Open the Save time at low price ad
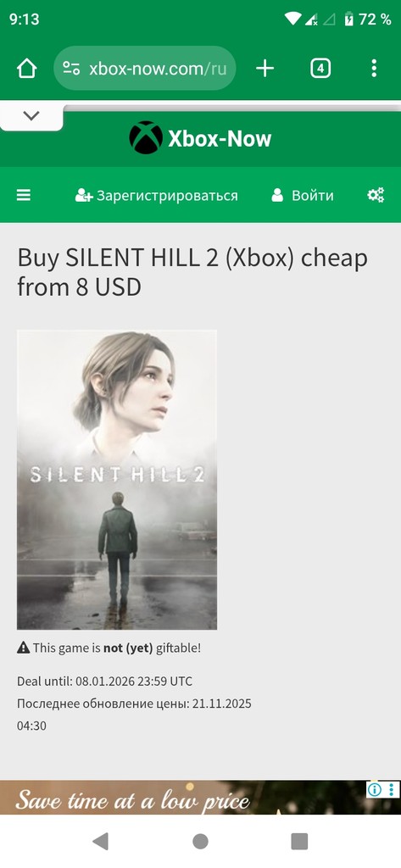This screenshot has width=401, height=868. point(200,797)
